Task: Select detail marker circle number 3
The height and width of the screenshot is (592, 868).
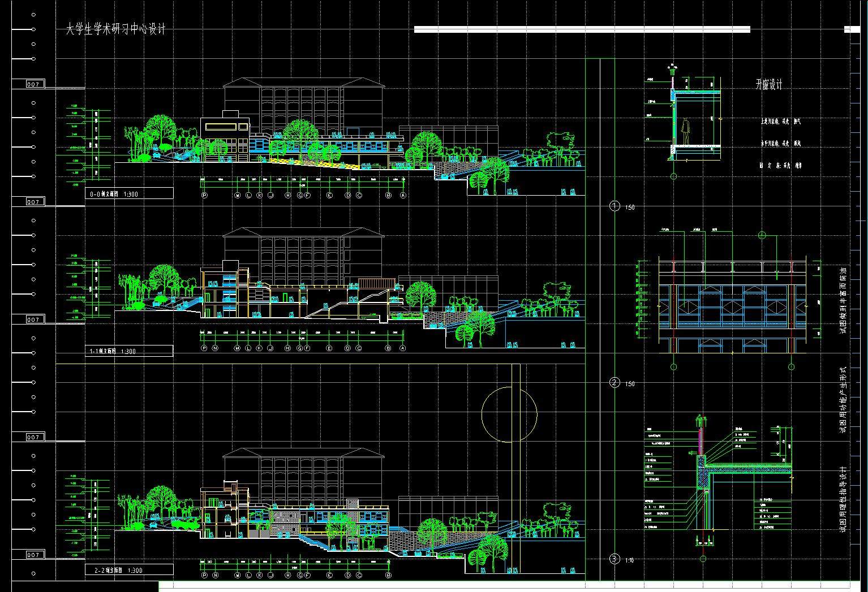Action: pyautogui.click(x=615, y=559)
